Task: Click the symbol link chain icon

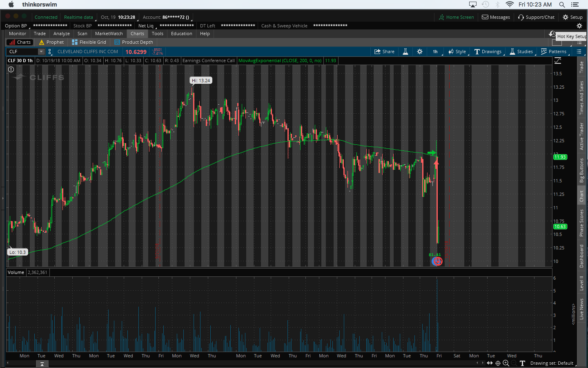Action: pos(50,52)
